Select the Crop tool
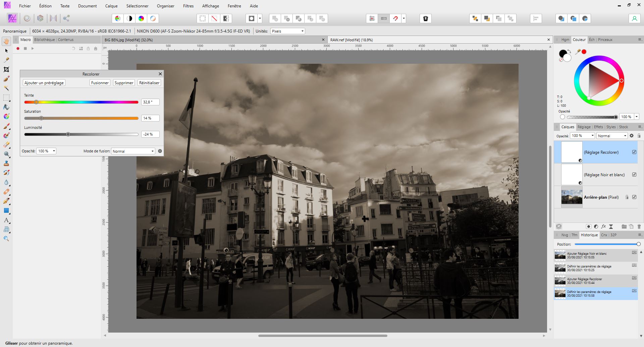This screenshot has width=644, height=347. tap(6, 69)
